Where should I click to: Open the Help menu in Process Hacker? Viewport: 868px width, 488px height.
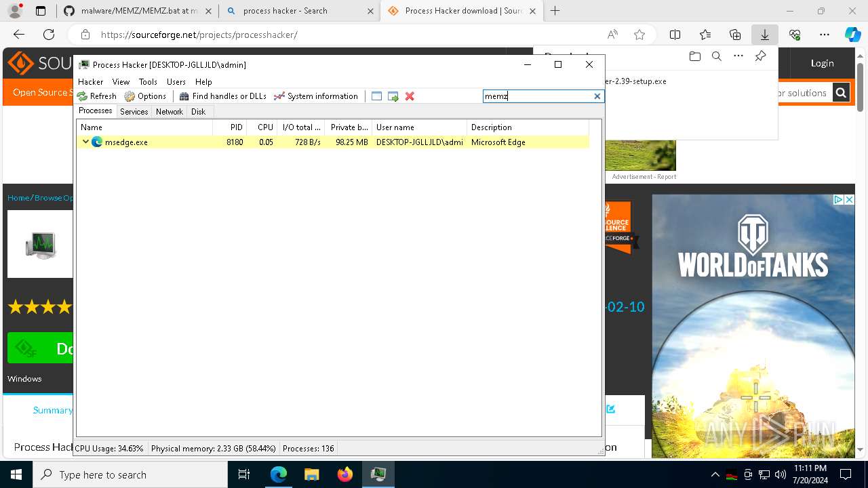click(x=203, y=81)
